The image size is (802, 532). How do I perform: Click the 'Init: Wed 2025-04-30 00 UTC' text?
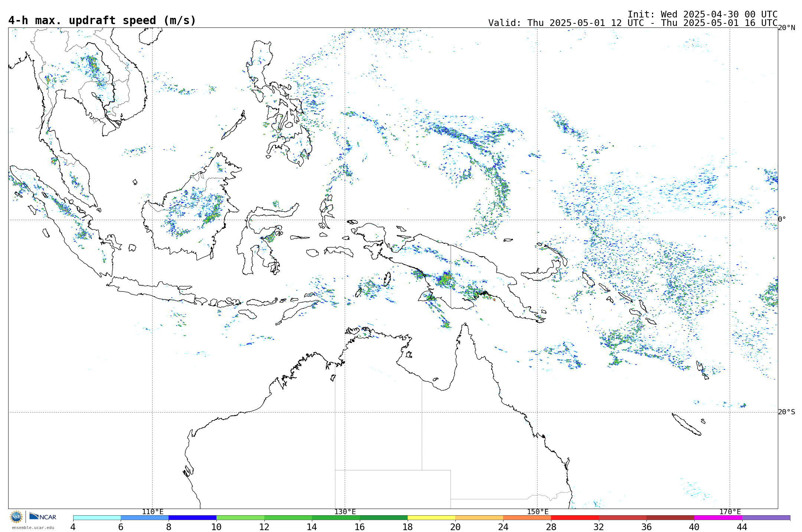tap(702, 14)
